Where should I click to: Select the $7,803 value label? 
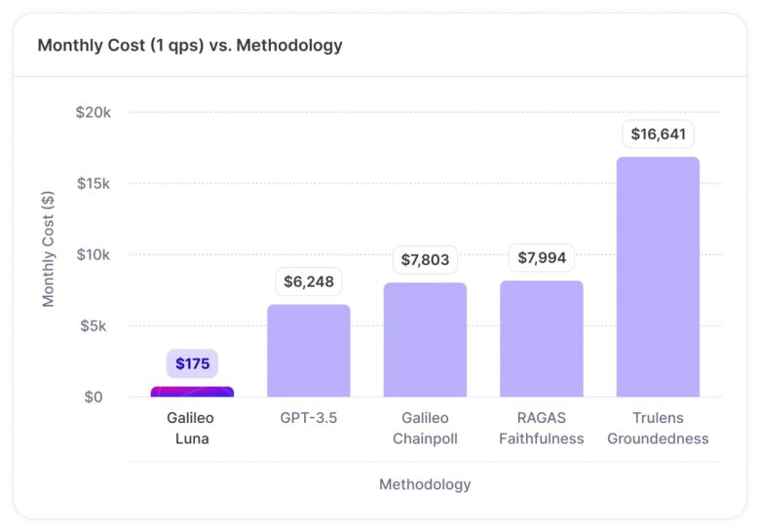(425, 260)
